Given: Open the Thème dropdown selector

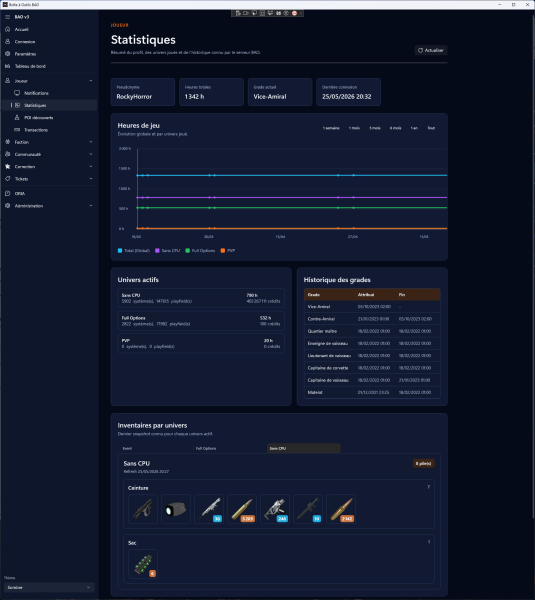Looking at the screenshot, I should coord(49,587).
